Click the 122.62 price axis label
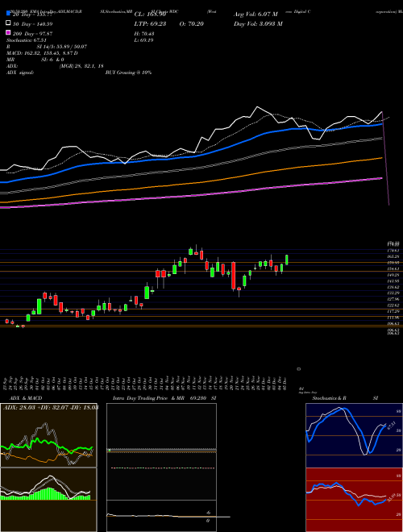403x532 pixels. tap(393, 305)
